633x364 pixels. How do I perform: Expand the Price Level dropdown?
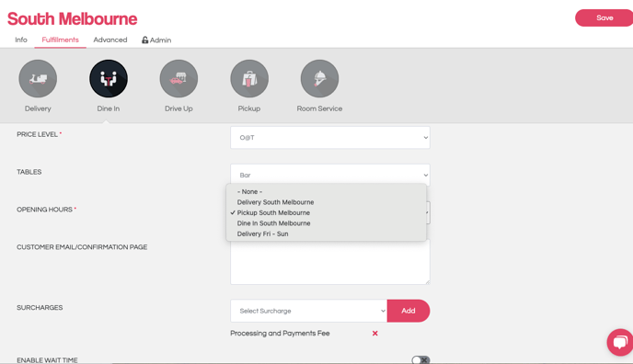pos(329,138)
